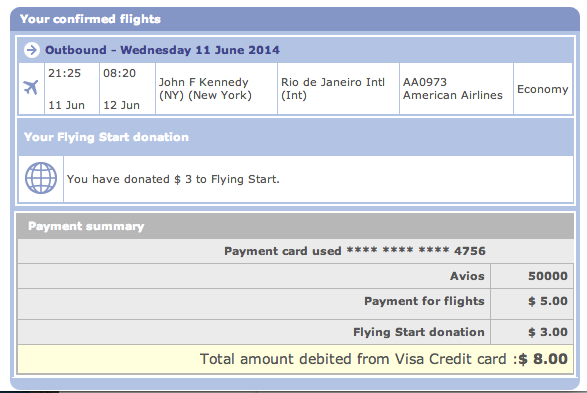Select arrival time 08:20 cell
587x393 pixels.
(127, 89)
